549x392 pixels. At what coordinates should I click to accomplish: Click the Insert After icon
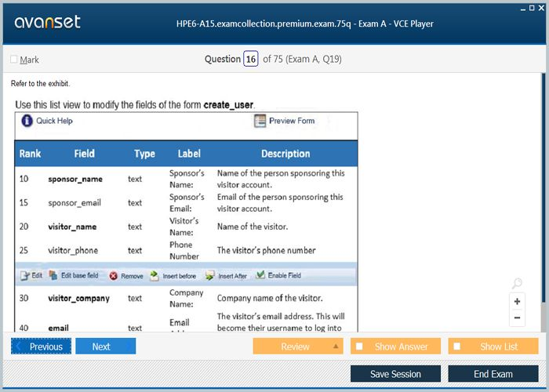(209, 276)
